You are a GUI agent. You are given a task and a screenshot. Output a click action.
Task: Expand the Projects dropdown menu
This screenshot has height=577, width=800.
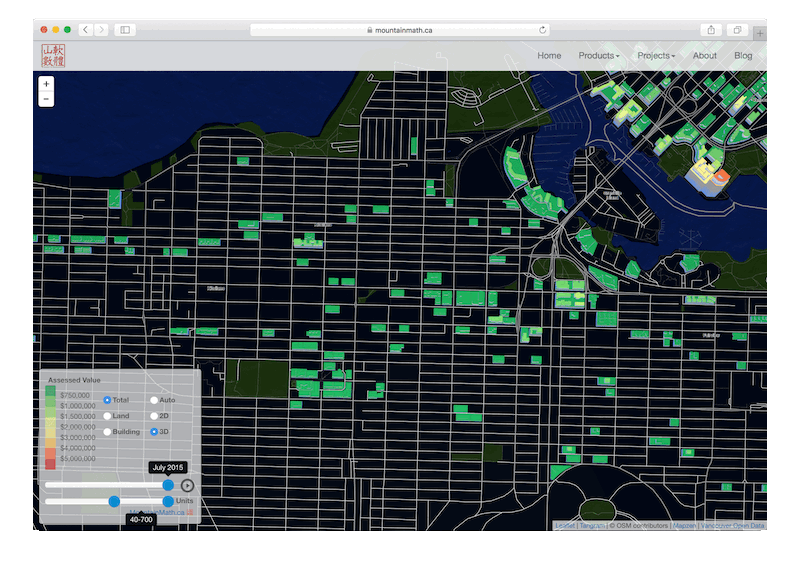656,56
